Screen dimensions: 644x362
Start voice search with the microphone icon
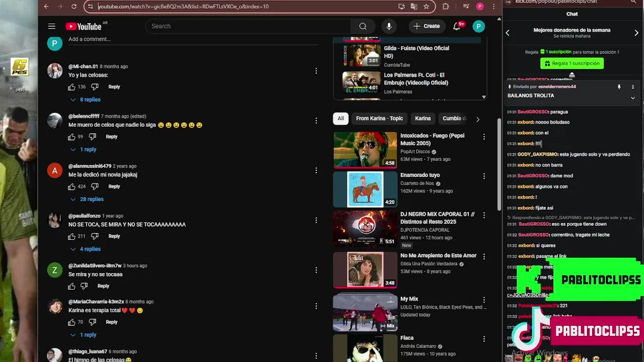(389, 26)
